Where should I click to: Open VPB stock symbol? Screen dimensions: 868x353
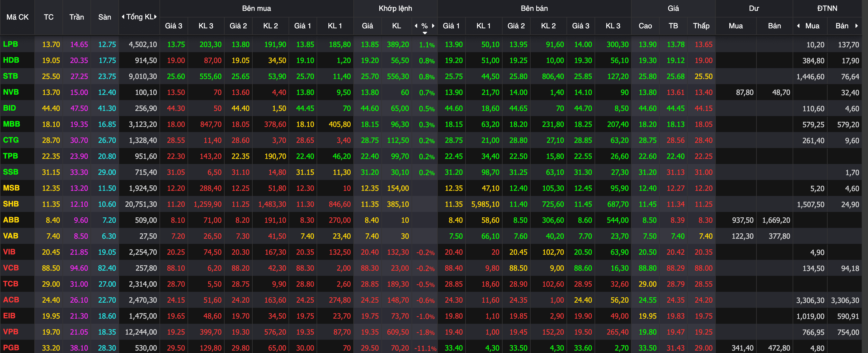pyautogui.click(x=11, y=332)
